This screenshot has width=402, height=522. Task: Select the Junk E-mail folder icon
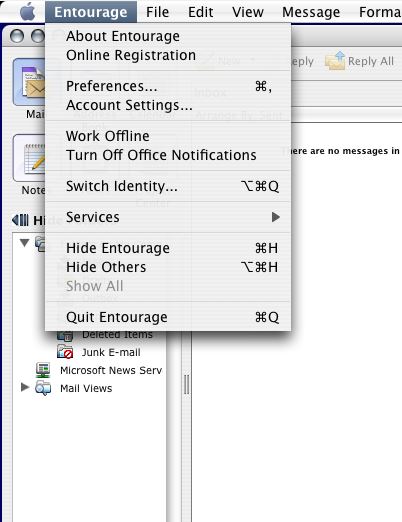point(65,352)
